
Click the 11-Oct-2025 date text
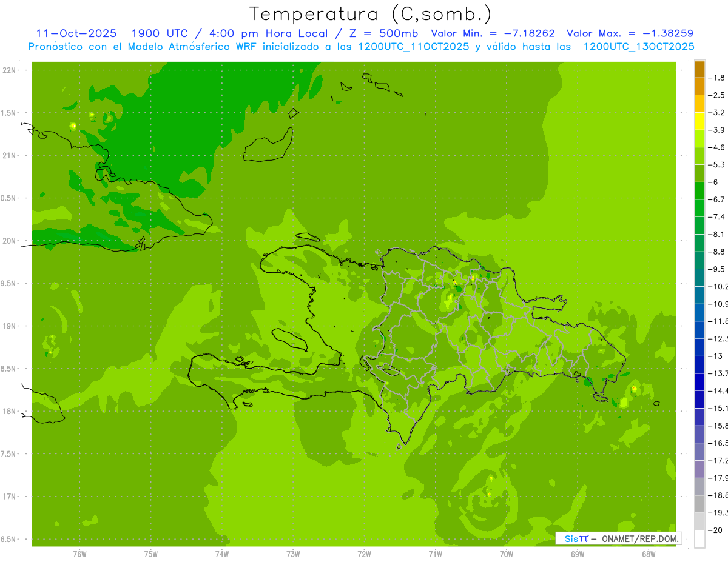(76, 33)
